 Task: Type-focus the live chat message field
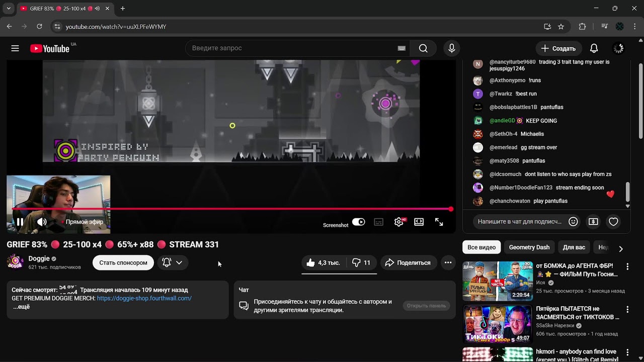pos(520,221)
